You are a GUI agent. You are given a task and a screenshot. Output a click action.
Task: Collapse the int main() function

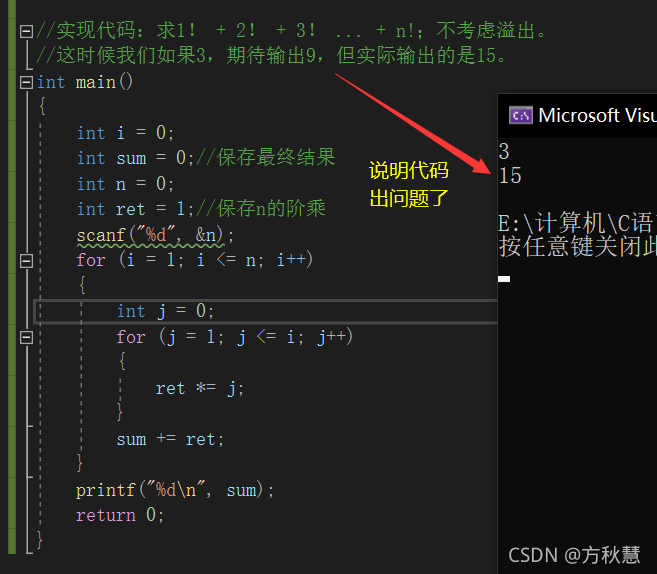pos(26,83)
